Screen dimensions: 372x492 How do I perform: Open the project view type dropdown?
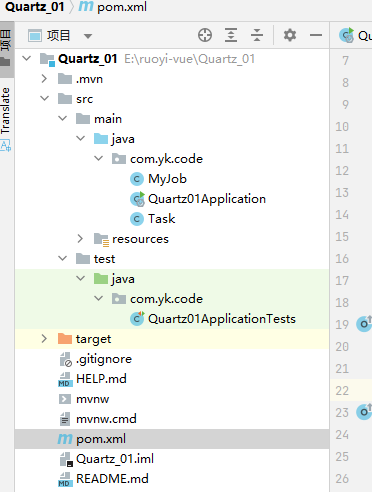pos(88,36)
